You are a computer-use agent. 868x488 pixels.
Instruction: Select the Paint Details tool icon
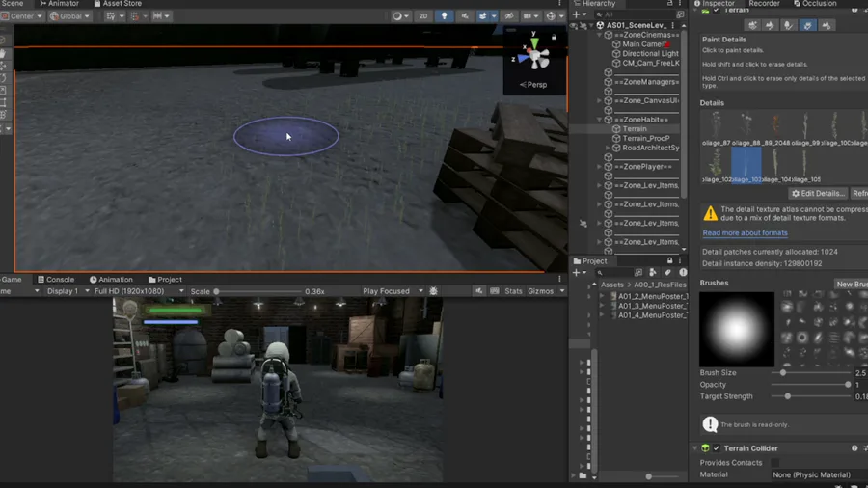[807, 25]
